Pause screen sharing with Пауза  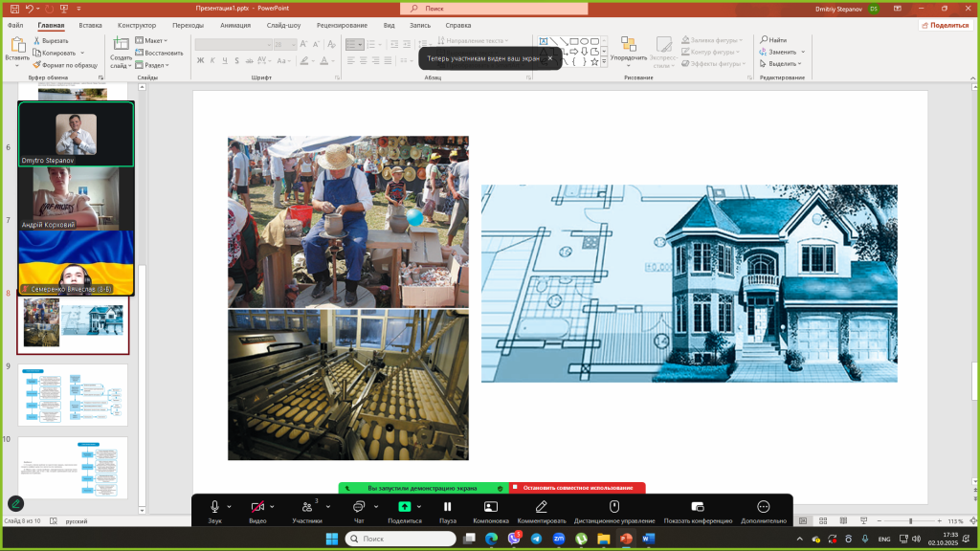coord(447,507)
